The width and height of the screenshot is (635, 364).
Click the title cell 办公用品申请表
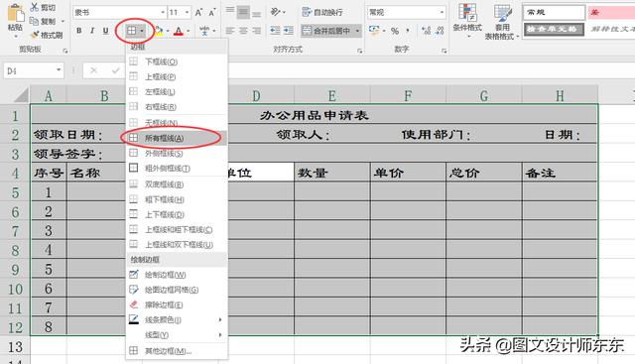tap(315, 115)
